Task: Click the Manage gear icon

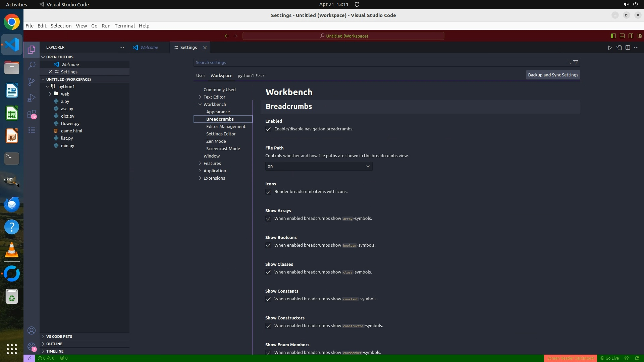Action: pyautogui.click(x=32, y=347)
